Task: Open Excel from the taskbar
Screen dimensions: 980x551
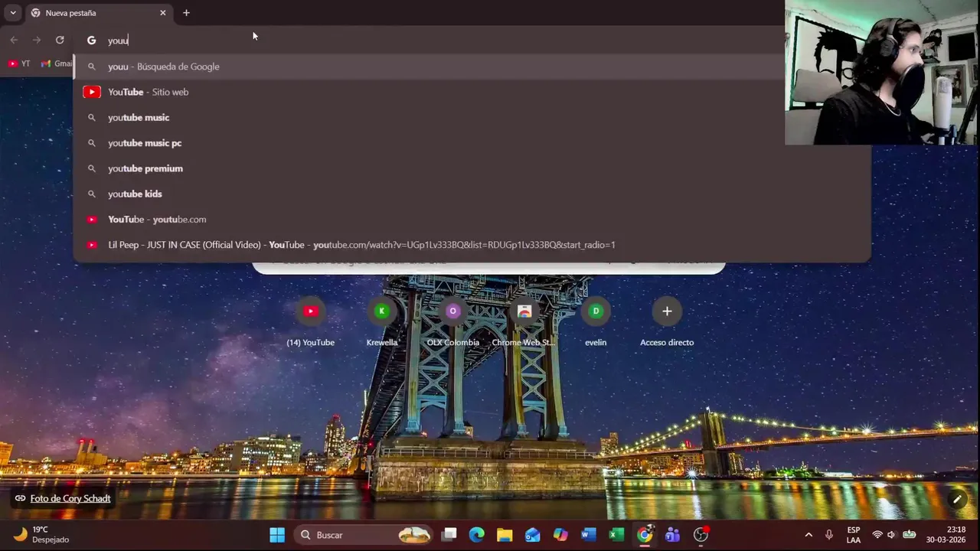Action: (x=616, y=535)
